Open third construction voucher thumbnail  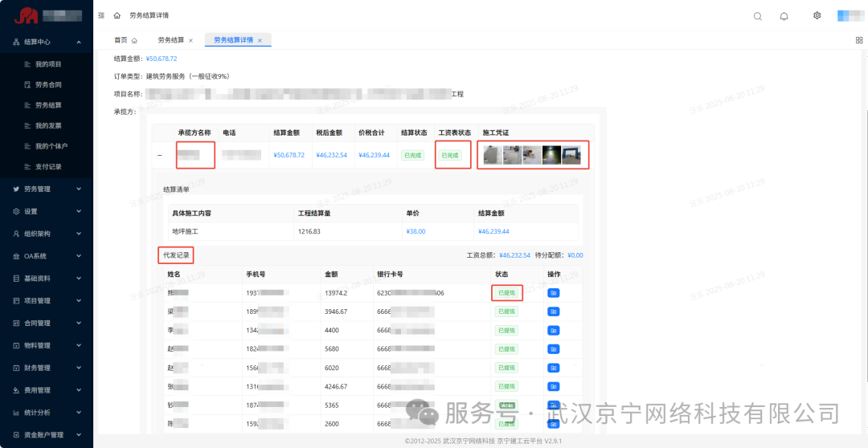click(532, 155)
